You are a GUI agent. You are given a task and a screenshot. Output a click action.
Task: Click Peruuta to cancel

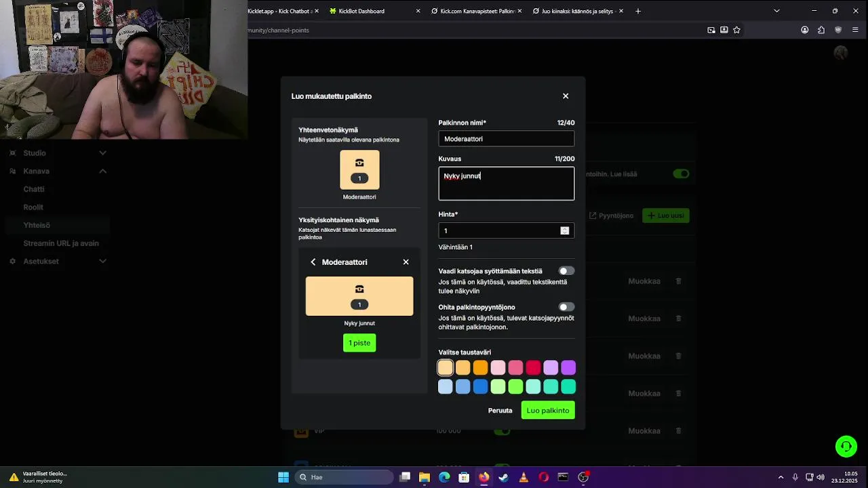point(500,411)
